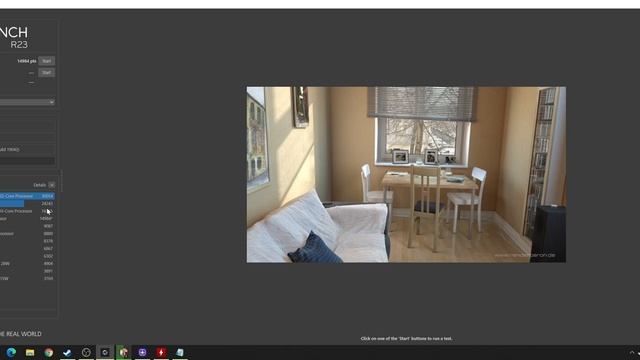This screenshot has width=640, height=360.
Task: Select the ranking row scoring 14984
Action: (x=27, y=218)
